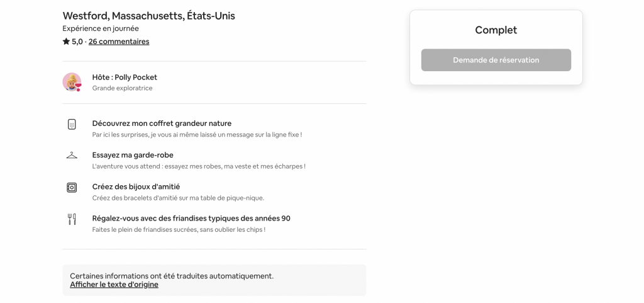Click the friandises années 90 heading
This screenshot has height=303, width=644.
[191, 219]
